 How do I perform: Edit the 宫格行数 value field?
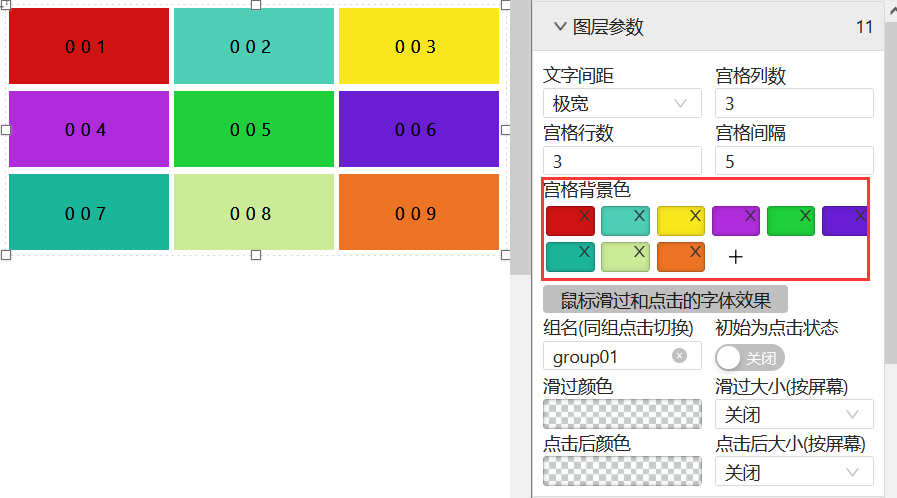[x=622, y=161]
